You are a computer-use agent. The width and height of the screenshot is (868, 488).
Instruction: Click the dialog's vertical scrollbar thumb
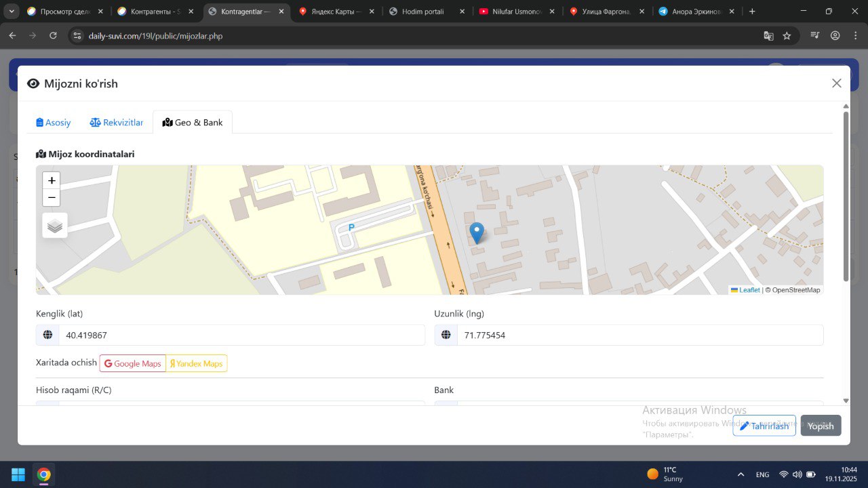(846, 197)
